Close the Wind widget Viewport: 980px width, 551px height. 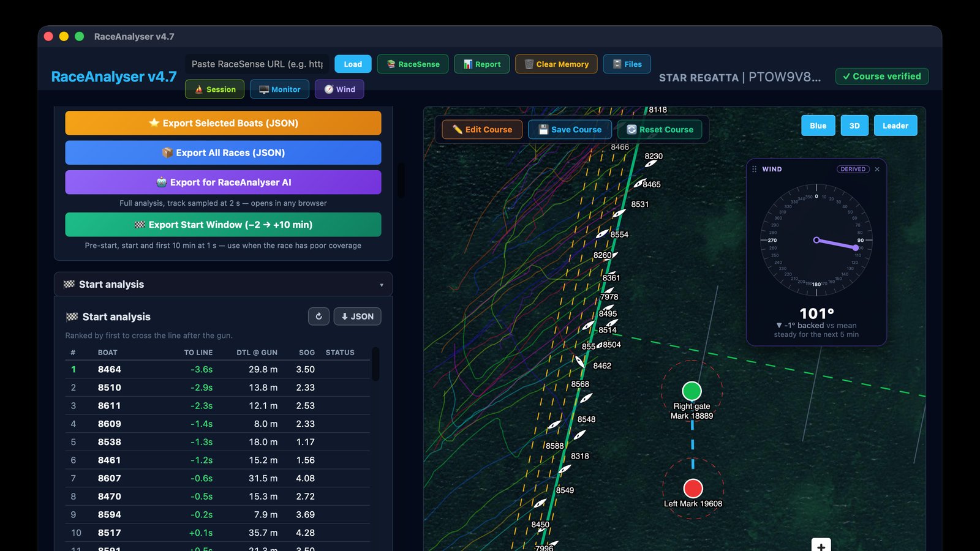pyautogui.click(x=877, y=169)
